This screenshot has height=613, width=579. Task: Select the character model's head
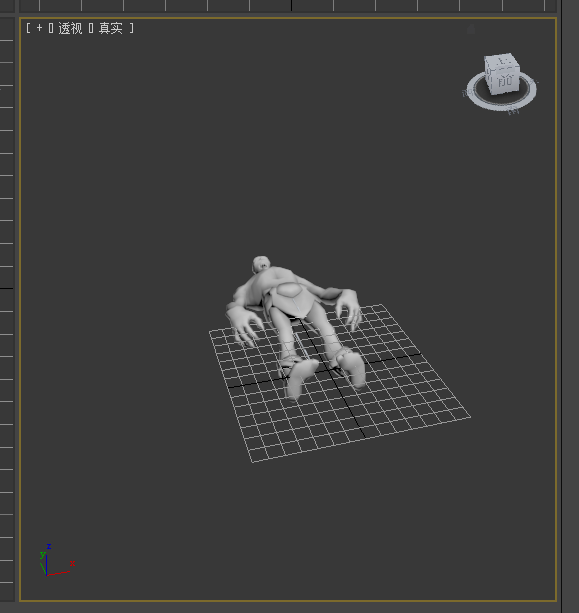point(261,265)
